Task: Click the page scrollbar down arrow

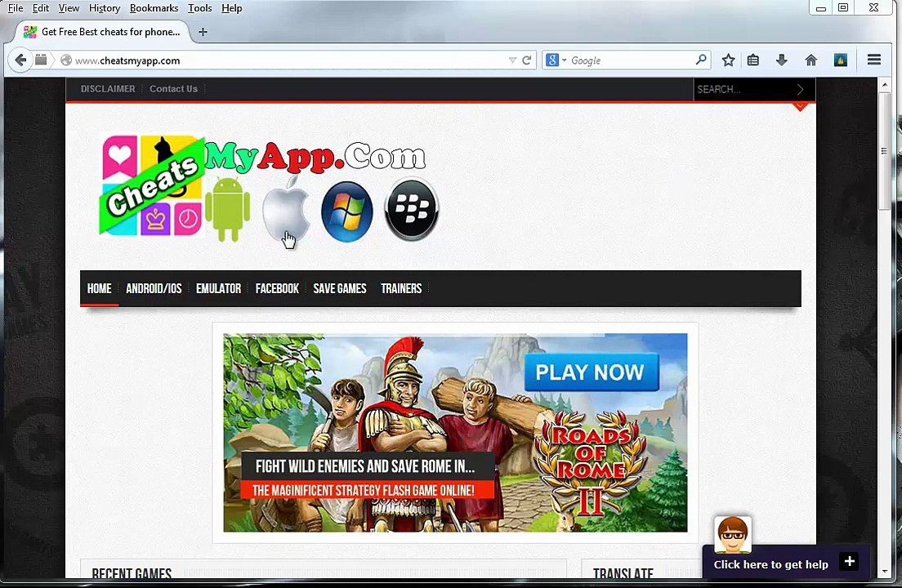Action: 885,572
